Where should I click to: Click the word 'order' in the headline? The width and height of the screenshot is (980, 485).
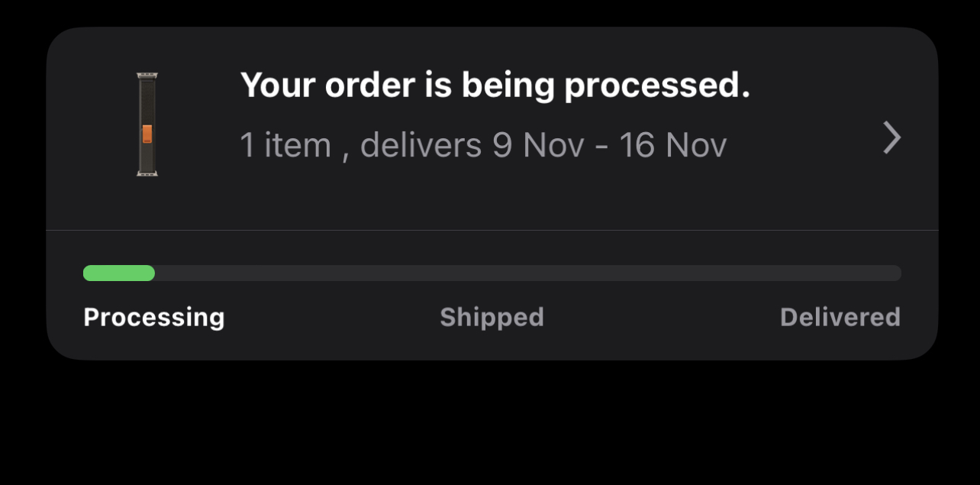369,86
